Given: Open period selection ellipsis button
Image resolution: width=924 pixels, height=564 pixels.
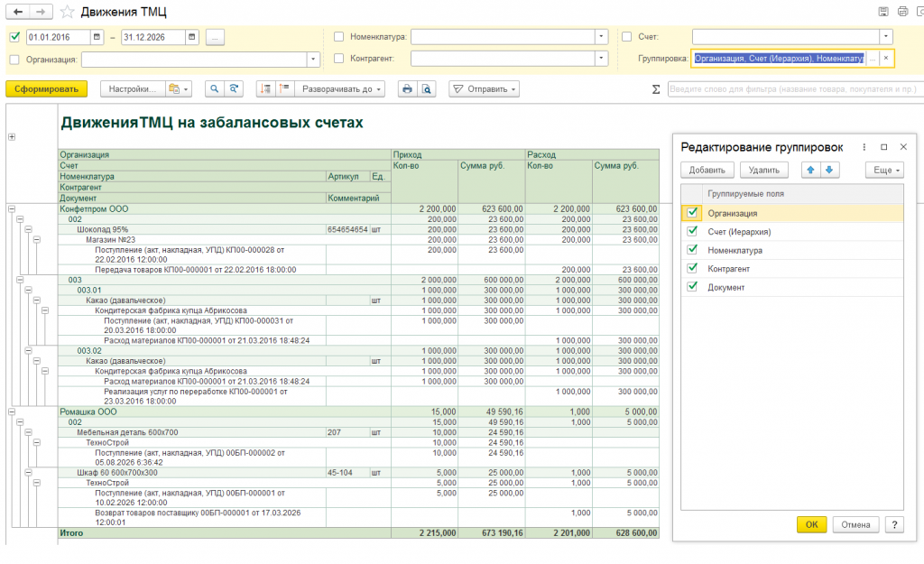Looking at the screenshot, I should [215, 37].
